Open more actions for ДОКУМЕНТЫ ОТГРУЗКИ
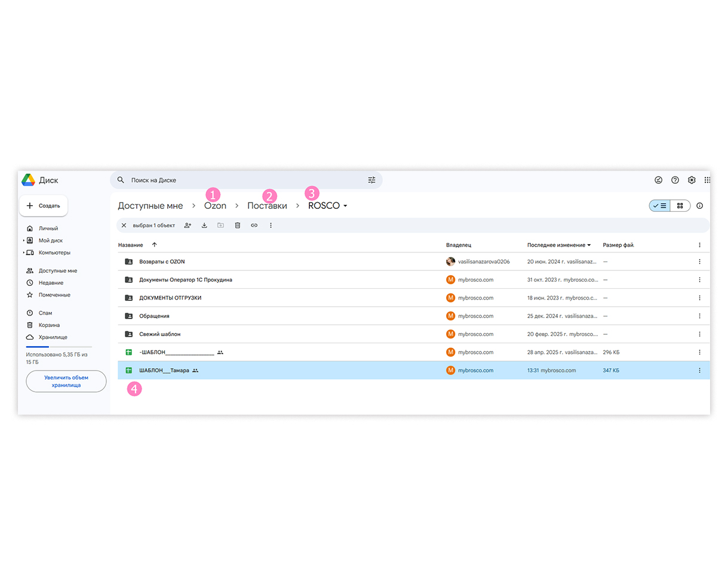 pos(699,298)
